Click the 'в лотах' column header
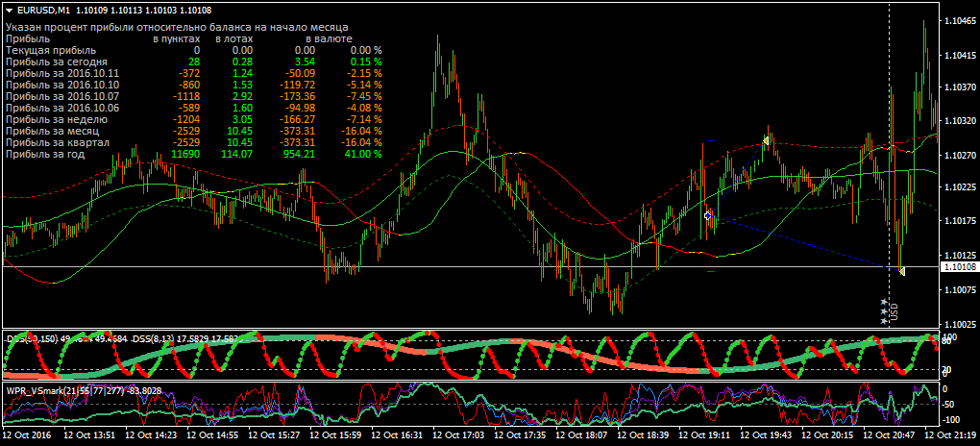 point(234,38)
